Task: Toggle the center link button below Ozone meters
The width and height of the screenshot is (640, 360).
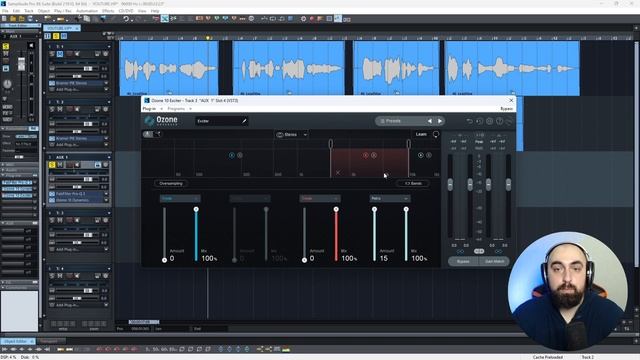Action: tap(479, 251)
